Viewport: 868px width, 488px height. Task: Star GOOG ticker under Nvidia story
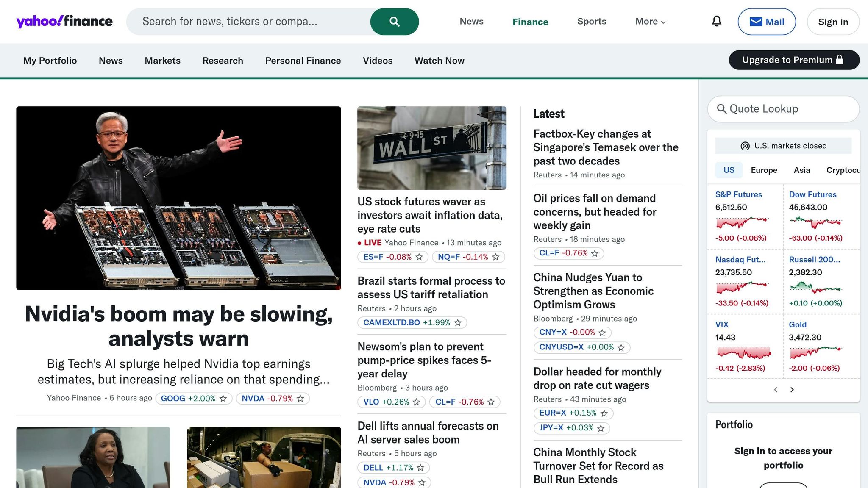tap(223, 399)
